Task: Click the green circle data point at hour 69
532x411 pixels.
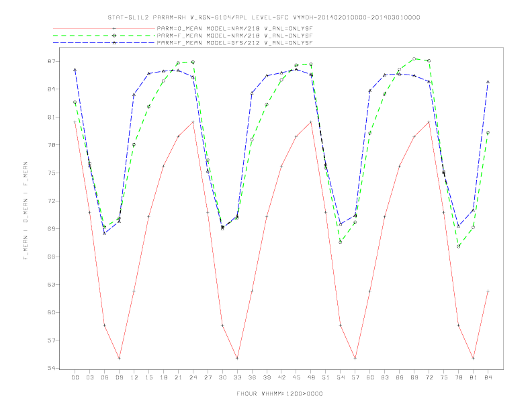Action: (x=414, y=58)
